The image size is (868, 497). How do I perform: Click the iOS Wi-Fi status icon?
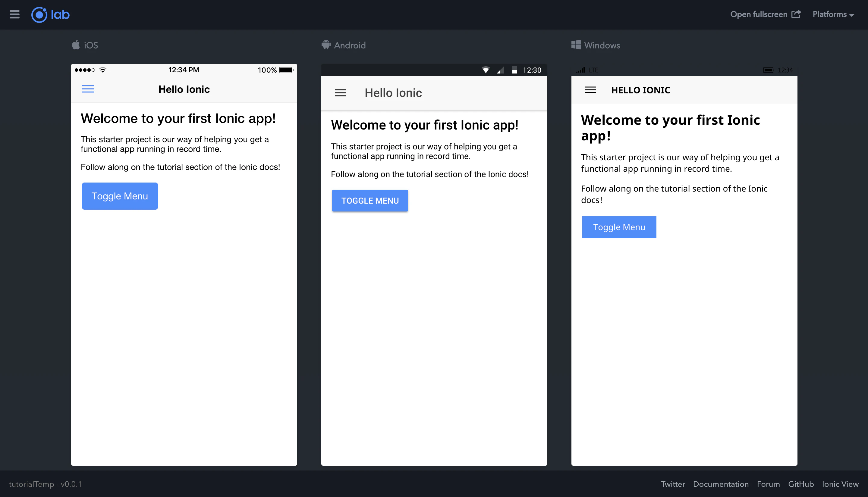pyautogui.click(x=102, y=70)
